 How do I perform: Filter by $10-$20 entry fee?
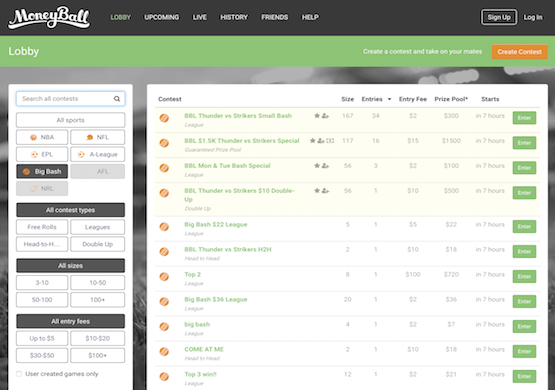pos(98,338)
